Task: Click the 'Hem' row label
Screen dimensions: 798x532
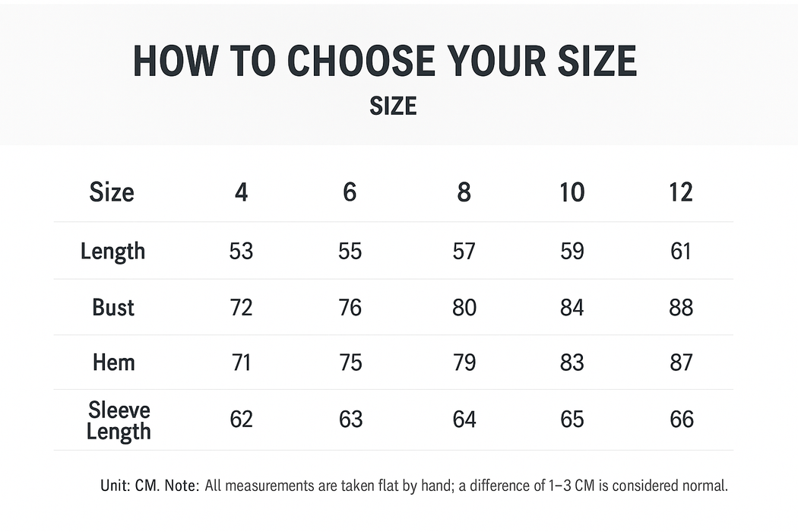Action: (x=113, y=363)
